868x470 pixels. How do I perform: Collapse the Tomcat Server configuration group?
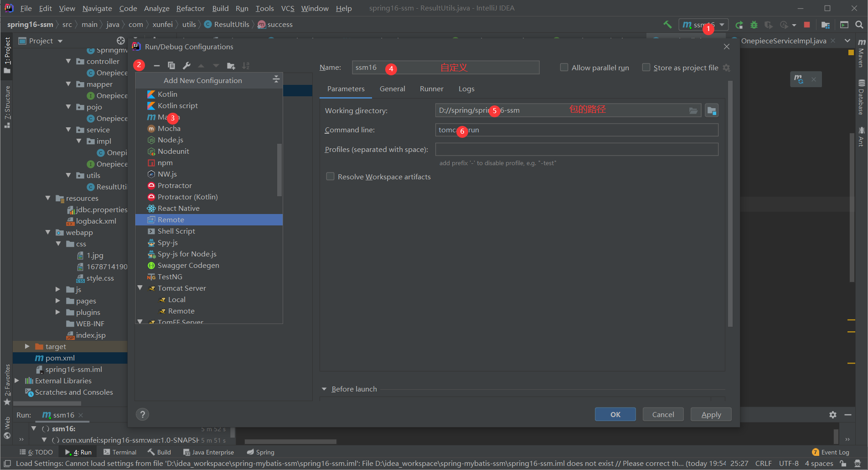point(140,288)
